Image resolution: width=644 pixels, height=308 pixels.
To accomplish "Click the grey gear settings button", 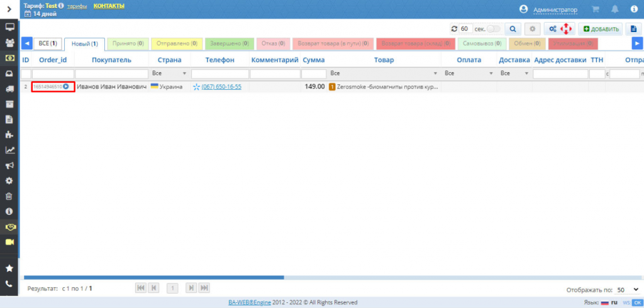I will [x=533, y=29].
